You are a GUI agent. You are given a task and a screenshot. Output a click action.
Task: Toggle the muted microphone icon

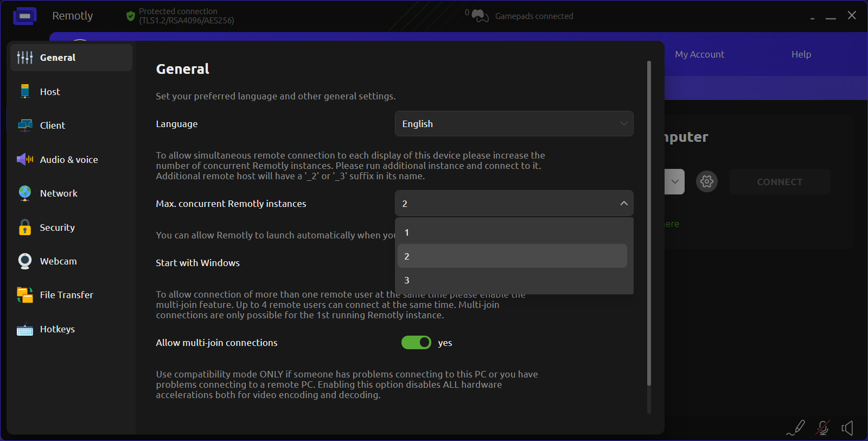pos(823,428)
